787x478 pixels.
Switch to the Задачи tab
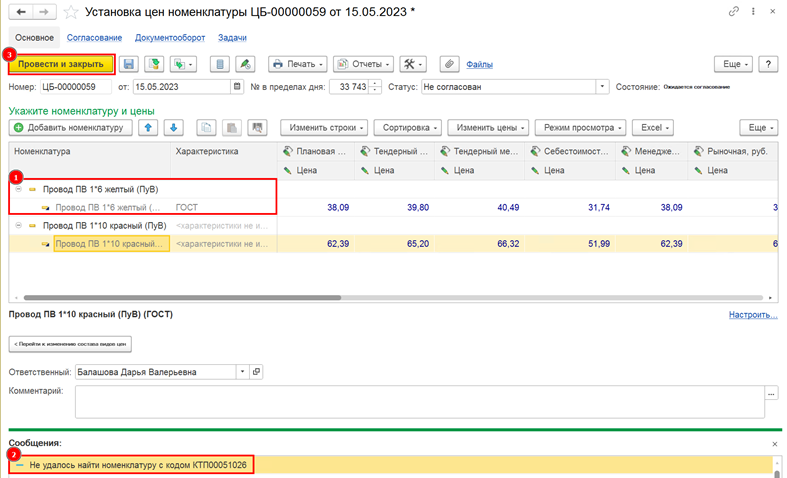(x=232, y=38)
